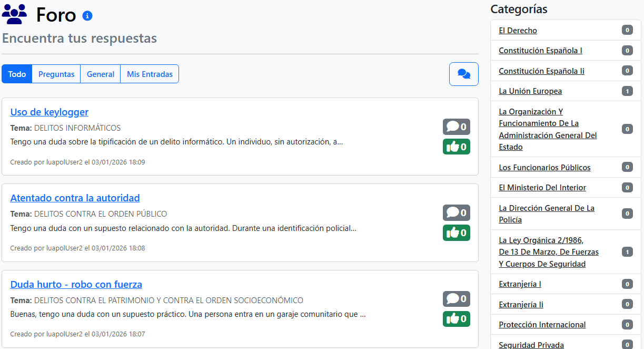Select the Todo filter tab
Image resolution: width=644 pixels, height=349 pixels.
click(16, 74)
